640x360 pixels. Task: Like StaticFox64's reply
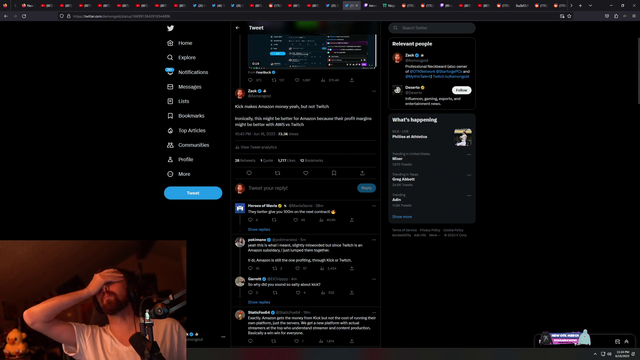297,341
